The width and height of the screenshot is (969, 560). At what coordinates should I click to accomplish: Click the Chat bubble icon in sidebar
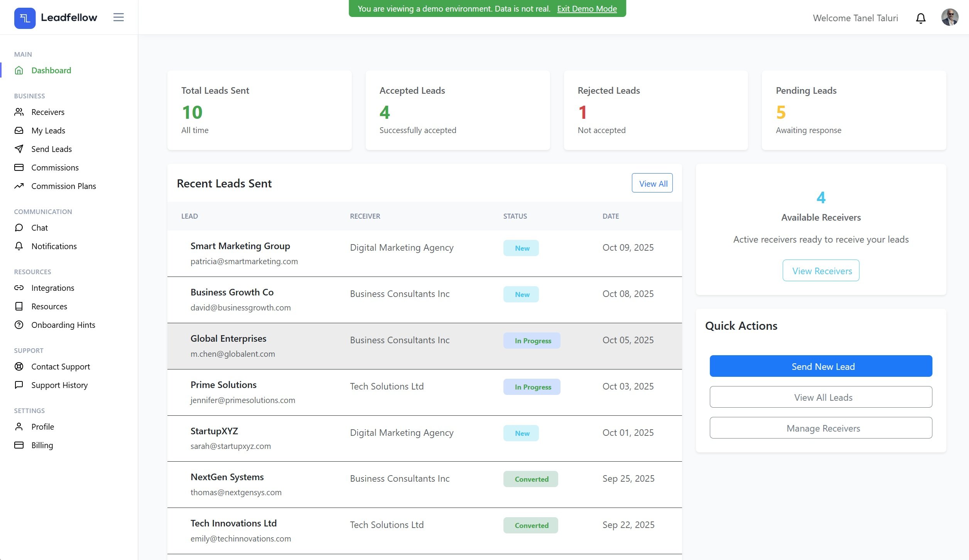tap(19, 228)
